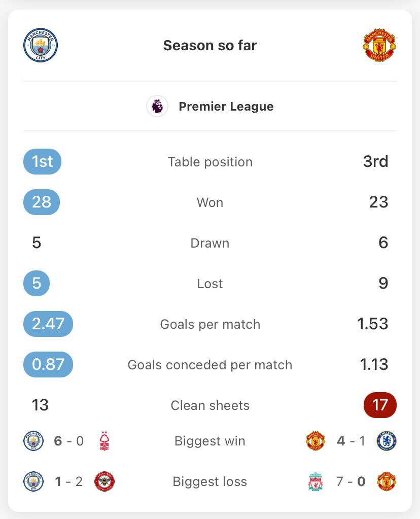Click the 0.87 goals conceded badge

[x=48, y=364]
